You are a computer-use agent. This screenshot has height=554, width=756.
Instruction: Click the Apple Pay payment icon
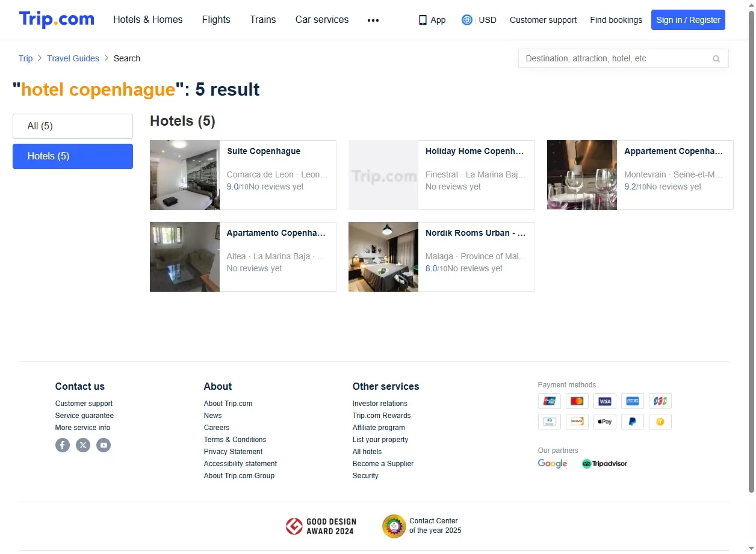tap(605, 422)
